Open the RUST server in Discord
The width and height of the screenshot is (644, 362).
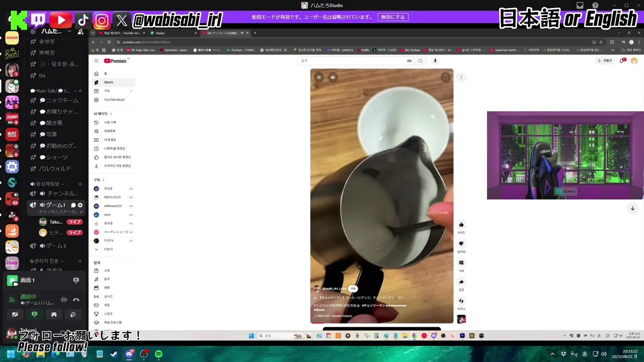click(x=12, y=134)
